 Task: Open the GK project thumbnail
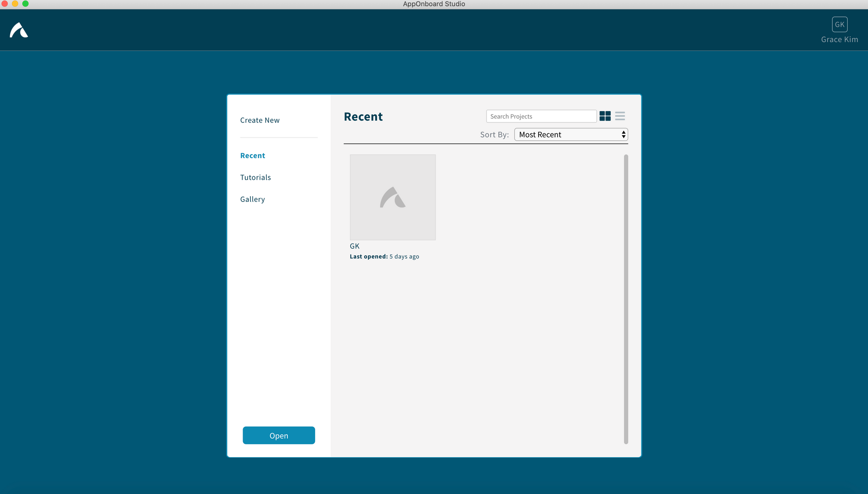[x=392, y=197]
